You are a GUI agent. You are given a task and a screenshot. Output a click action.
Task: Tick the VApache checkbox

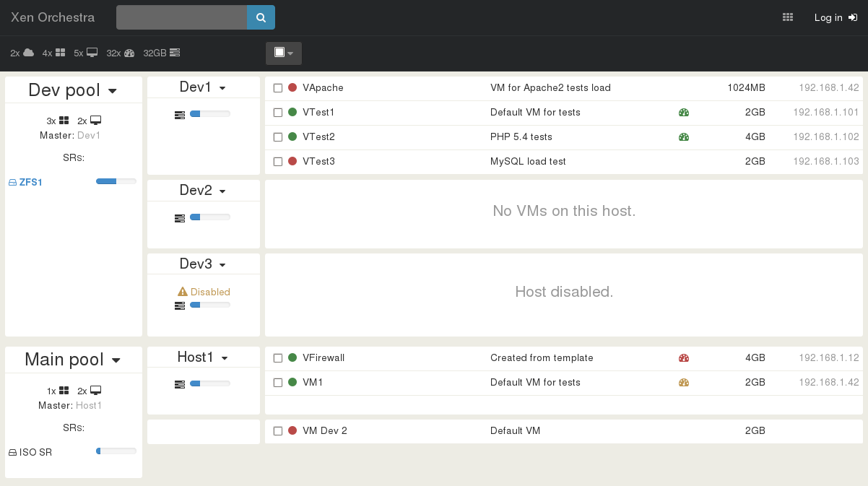pos(278,88)
